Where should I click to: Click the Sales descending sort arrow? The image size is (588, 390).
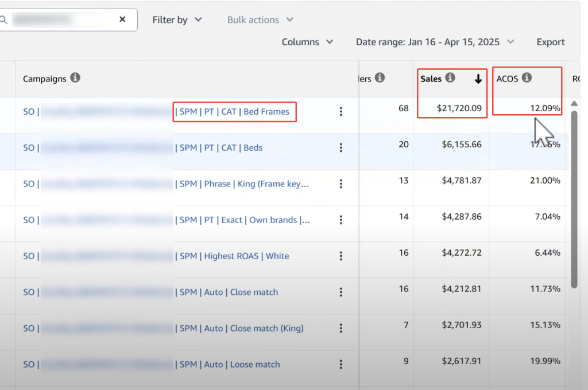[x=478, y=79]
